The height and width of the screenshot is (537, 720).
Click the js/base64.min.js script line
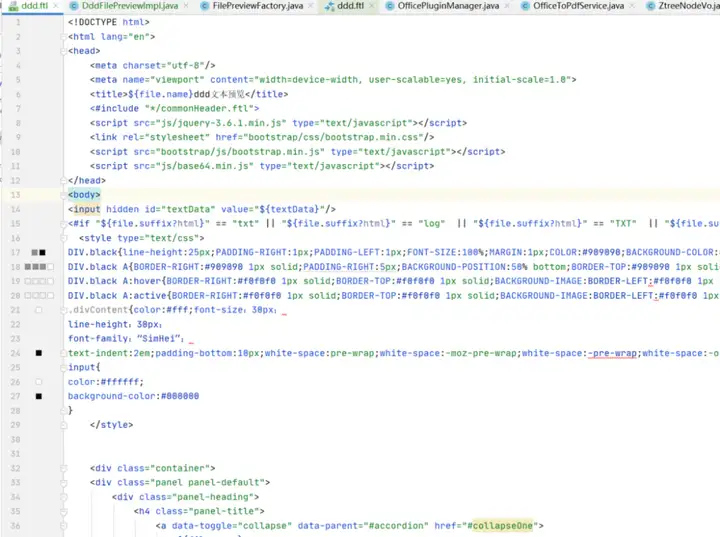click(x=262, y=166)
